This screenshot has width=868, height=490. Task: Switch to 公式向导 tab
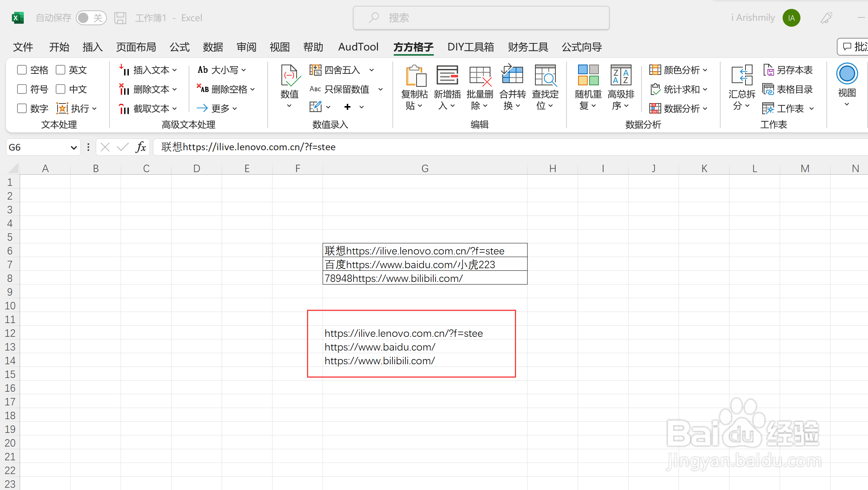[582, 47]
